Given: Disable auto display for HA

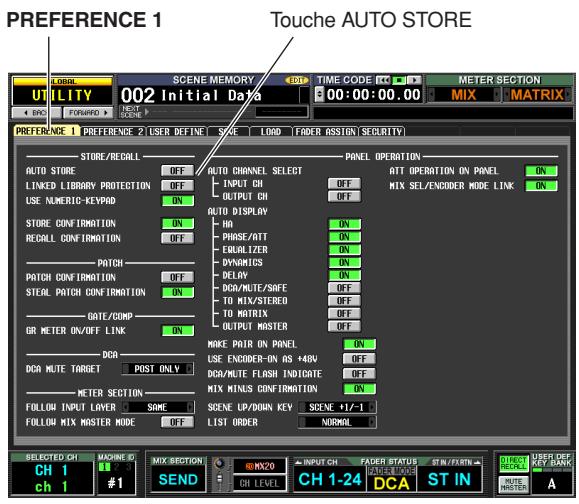Looking at the screenshot, I should (344, 224).
